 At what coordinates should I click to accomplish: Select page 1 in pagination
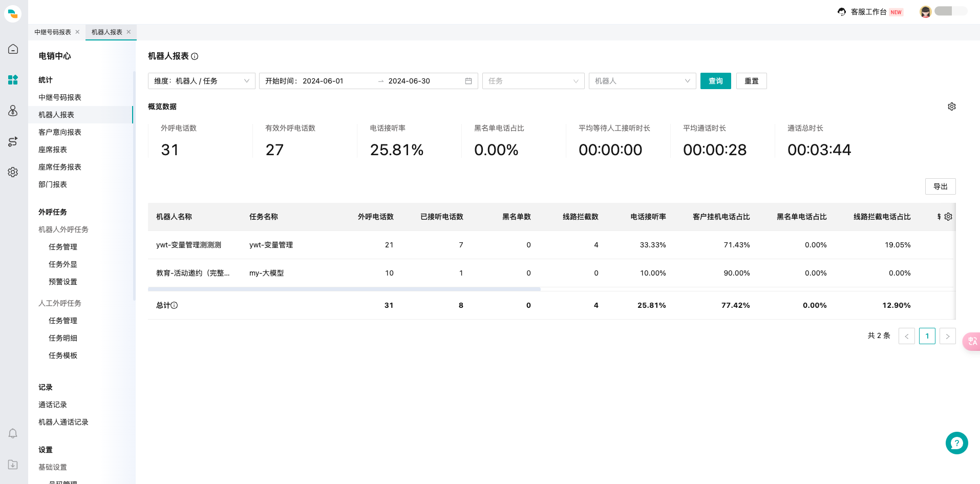click(927, 336)
